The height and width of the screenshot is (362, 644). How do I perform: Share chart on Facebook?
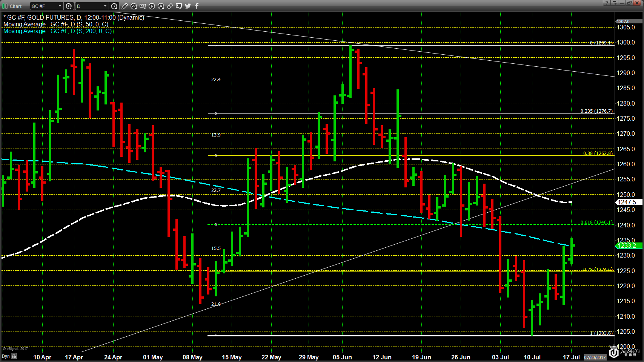[x=197, y=6]
